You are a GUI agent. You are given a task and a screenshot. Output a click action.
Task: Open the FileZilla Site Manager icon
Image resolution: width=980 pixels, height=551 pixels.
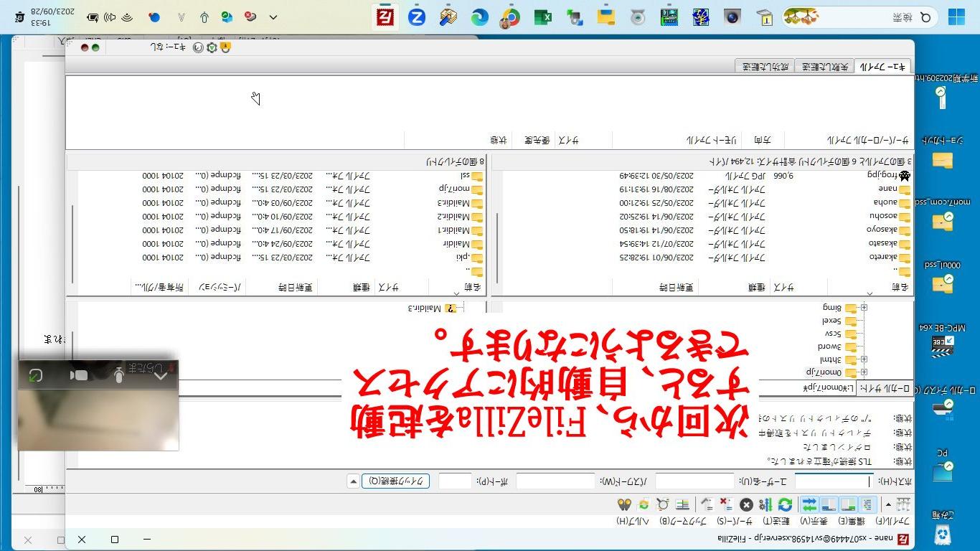pos(903,505)
